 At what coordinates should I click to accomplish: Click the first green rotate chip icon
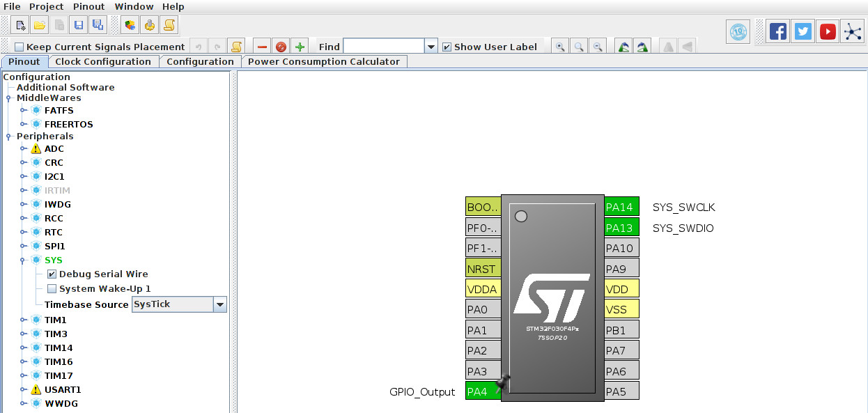(x=624, y=47)
